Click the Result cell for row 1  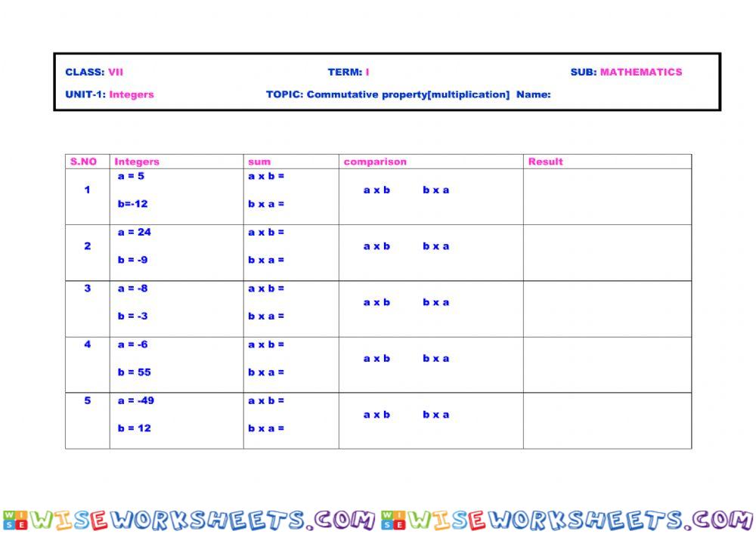click(608, 196)
